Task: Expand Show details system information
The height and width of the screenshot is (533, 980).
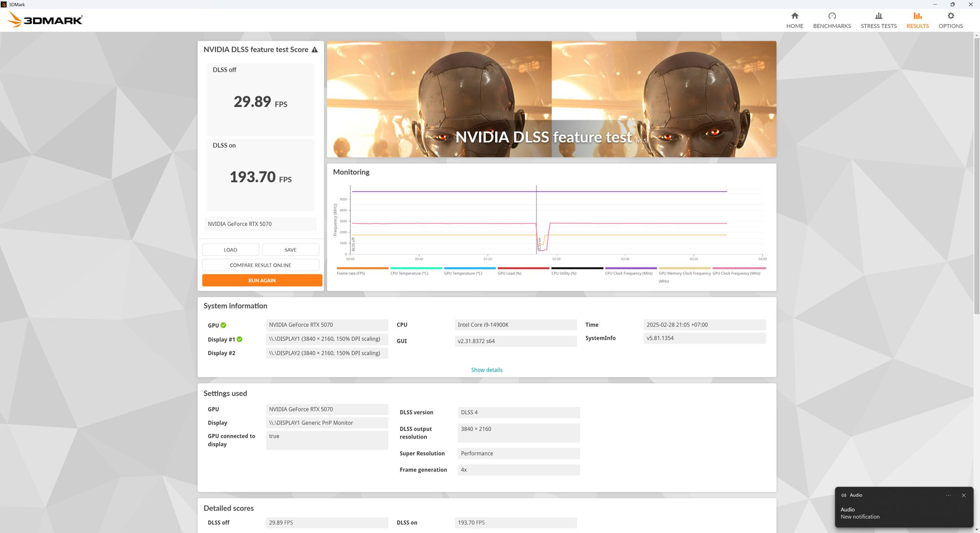Action: 486,369
